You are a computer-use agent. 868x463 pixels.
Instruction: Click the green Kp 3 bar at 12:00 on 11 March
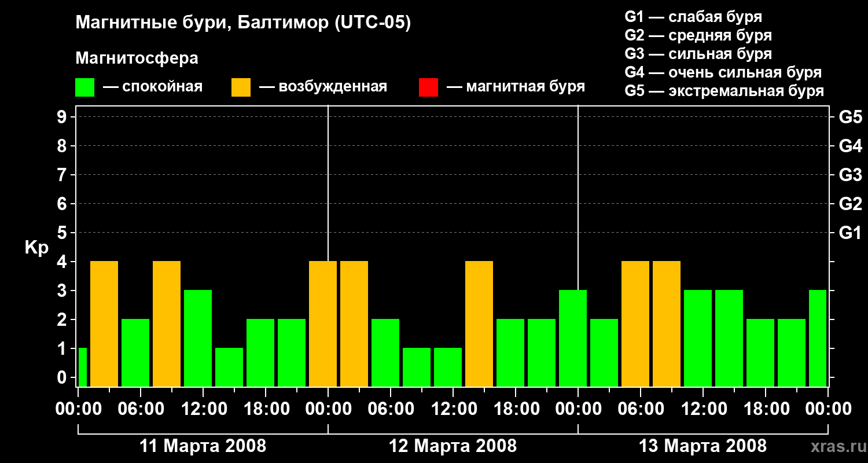[198, 338]
